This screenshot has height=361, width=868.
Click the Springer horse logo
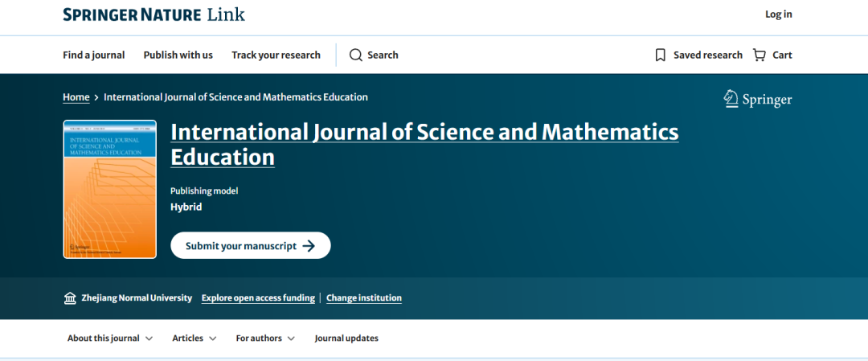(731, 99)
